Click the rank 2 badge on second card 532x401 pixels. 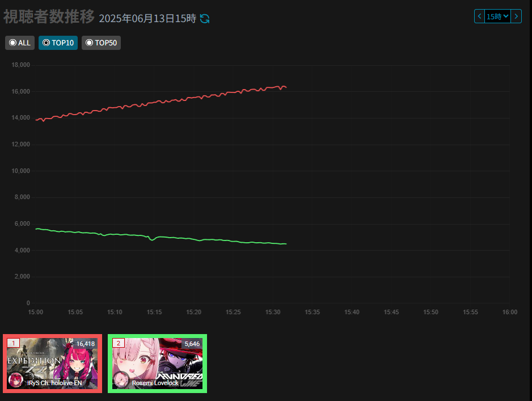coord(119,343)
